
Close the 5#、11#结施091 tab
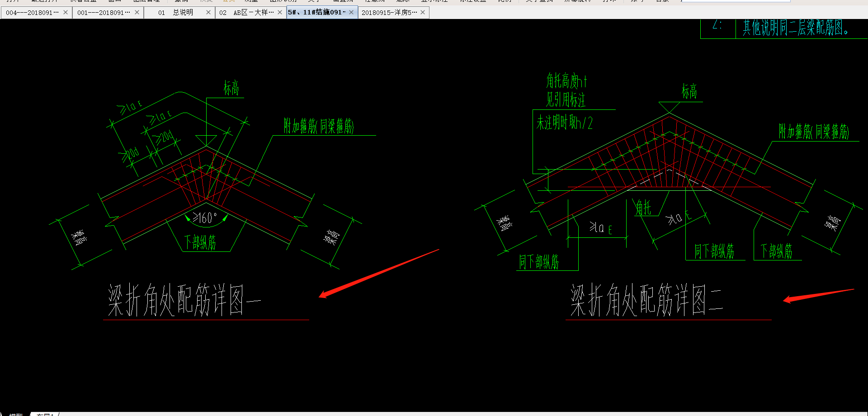[351, 12]
